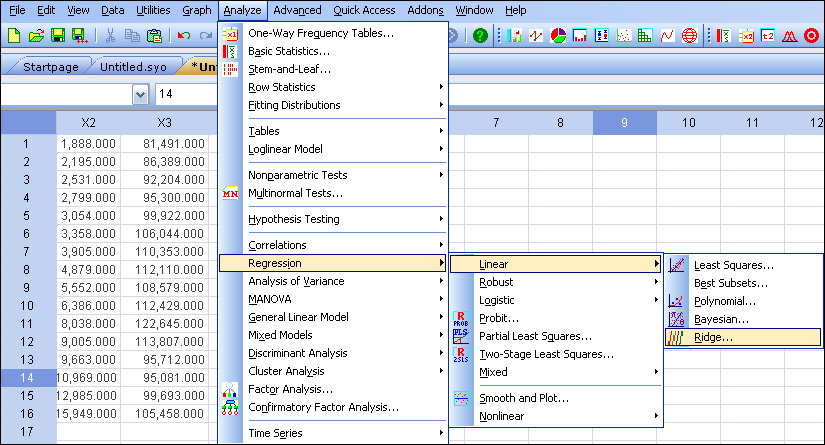Image resolution: width=825 pixels, height=445 pixels.
Task: Select the X3 column header
Action: pos(164,123)
